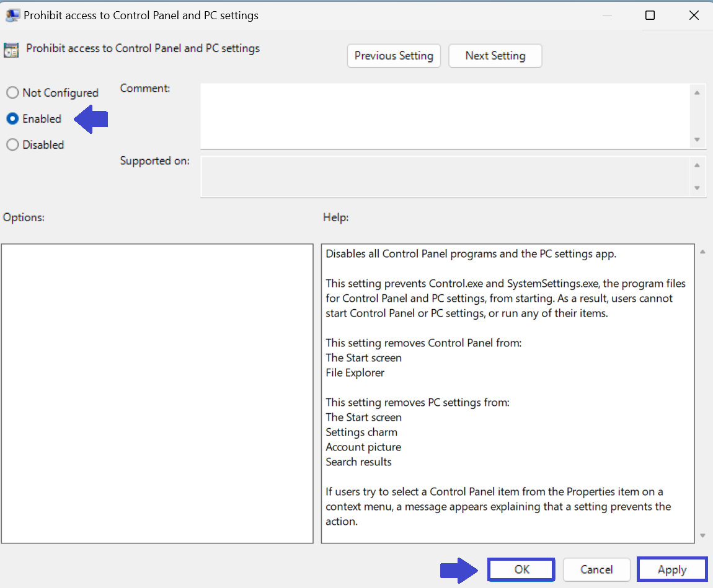Click the title bar window icon

(x=12, y=15)
